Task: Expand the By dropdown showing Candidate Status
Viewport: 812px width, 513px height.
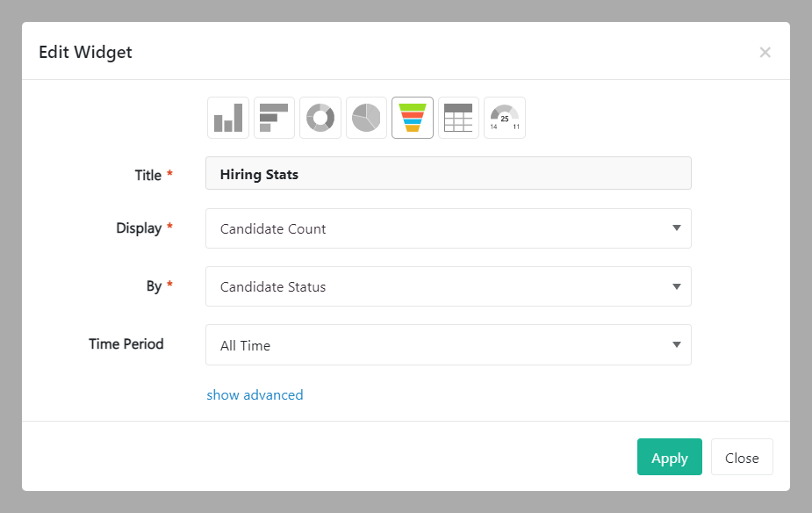Action: pos(448,286)
